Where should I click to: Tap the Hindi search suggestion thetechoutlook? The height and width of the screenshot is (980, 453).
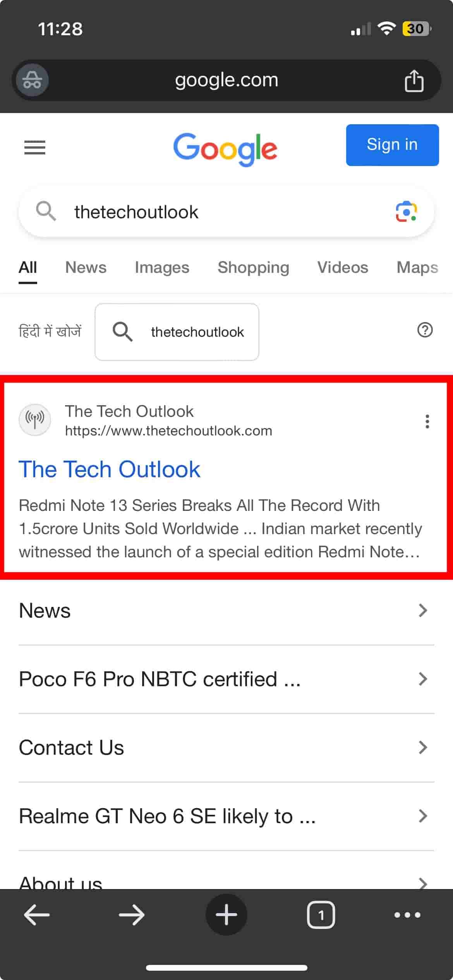click(177, 332)
